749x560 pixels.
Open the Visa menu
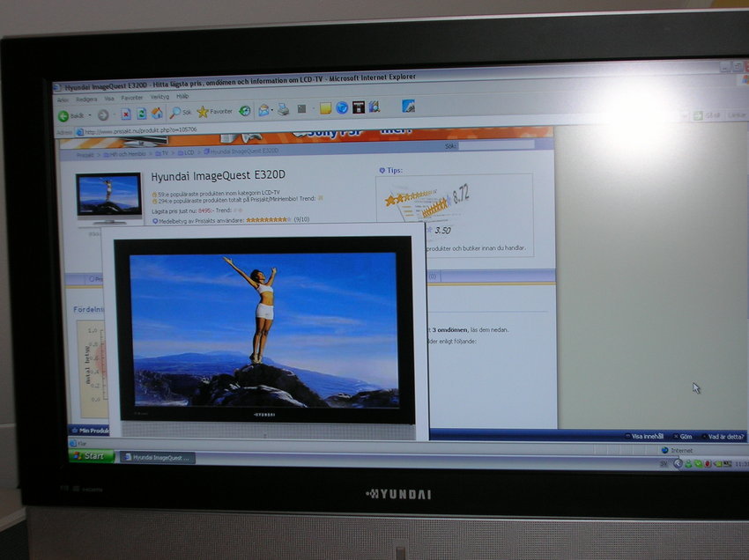pos(109,99)
